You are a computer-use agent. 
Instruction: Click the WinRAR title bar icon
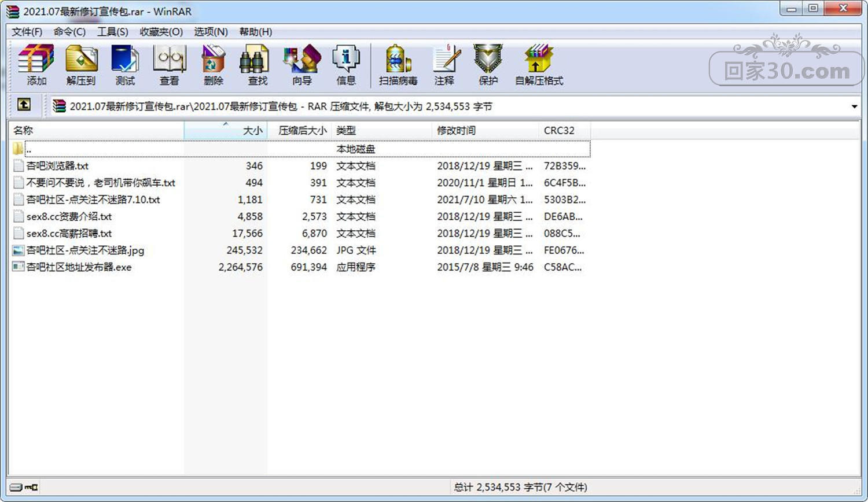(x=12, y=11)
